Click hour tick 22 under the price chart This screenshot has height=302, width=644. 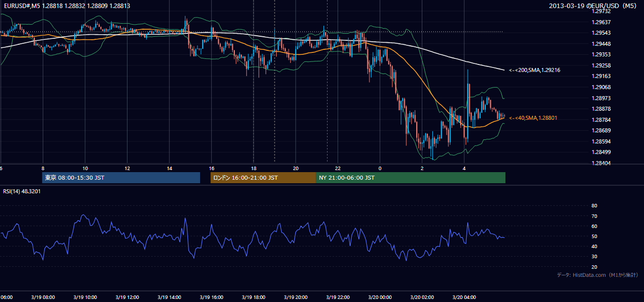(x=338, y=169)
